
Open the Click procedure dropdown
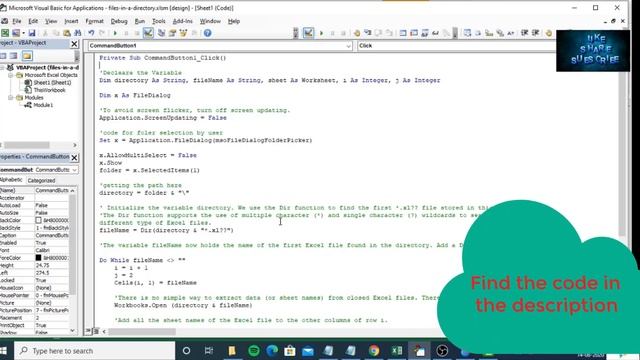coord(456,46)
